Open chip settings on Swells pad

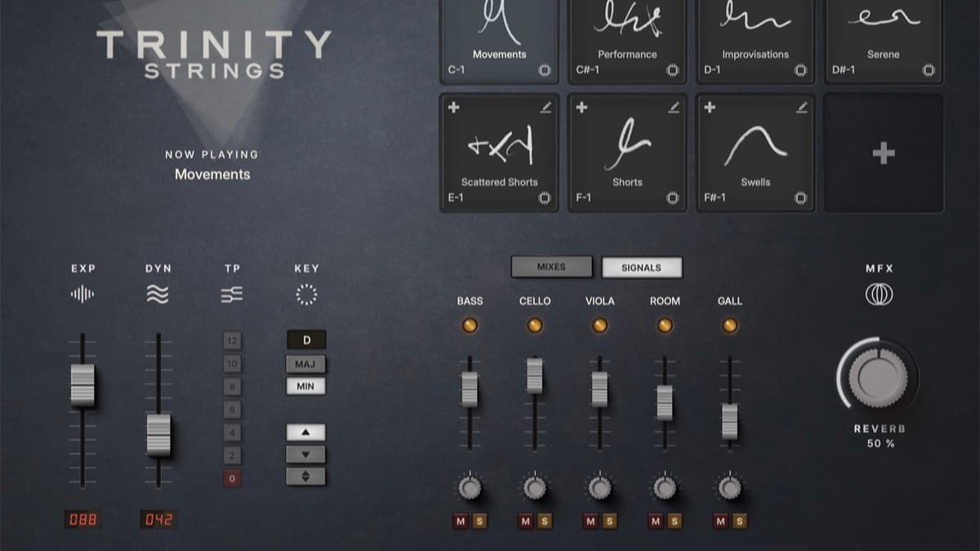(x=801, y=198)
